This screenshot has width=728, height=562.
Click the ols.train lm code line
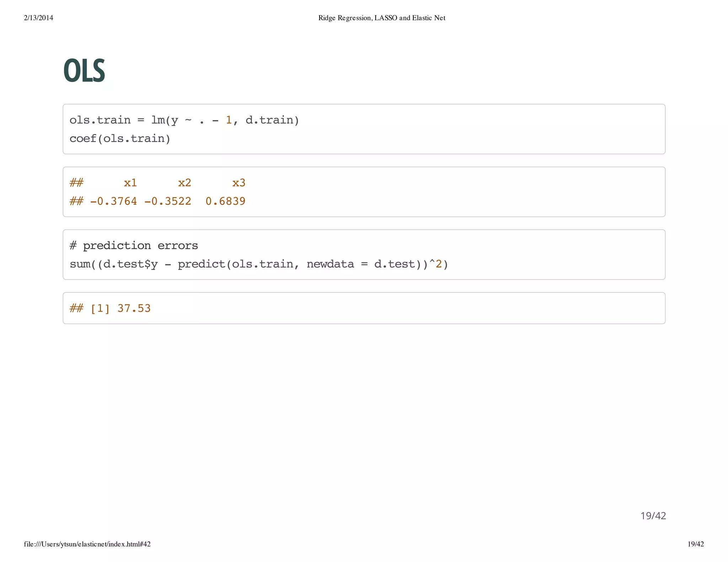[184, 120]
